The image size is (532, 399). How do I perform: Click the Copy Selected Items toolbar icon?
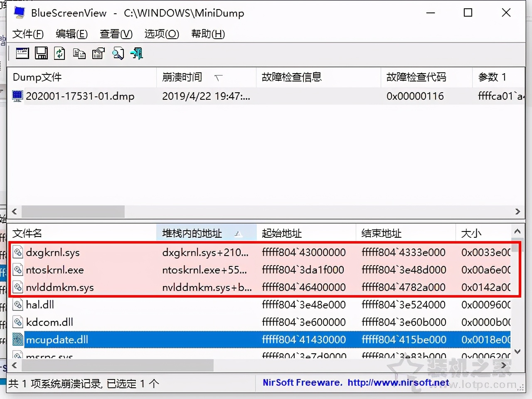79,53
